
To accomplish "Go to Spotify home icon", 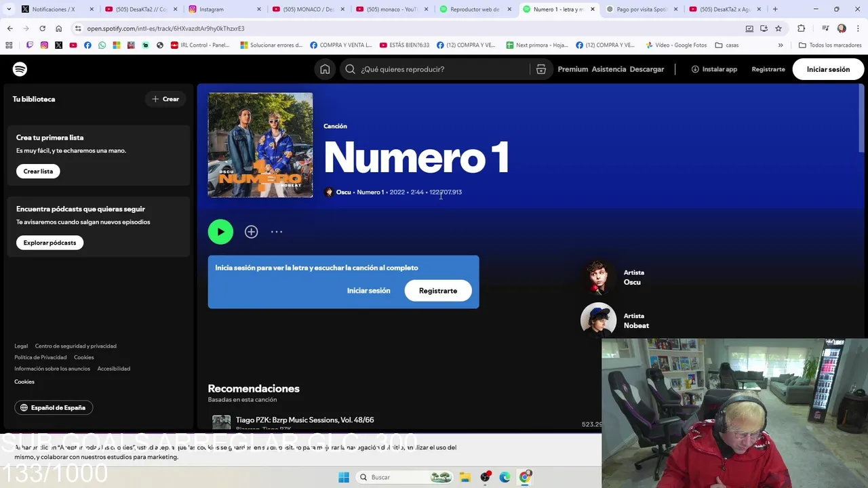I will pos(325,69).
